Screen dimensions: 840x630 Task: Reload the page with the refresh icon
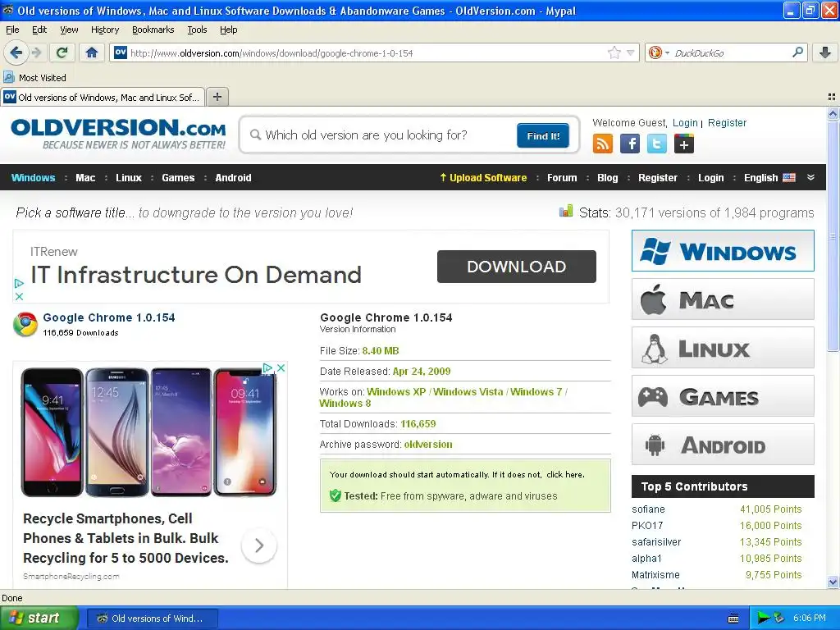point(62,52)
